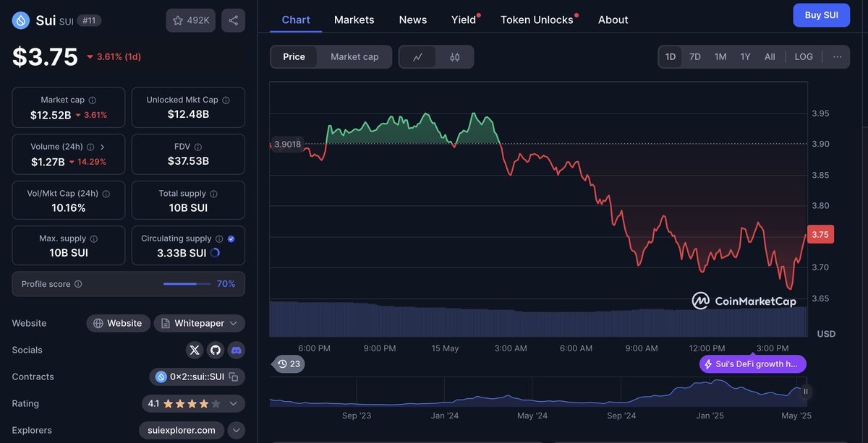Viewport: 868px width, 443px height.
Task: Open the Markets tab
Action: (354, 20)
